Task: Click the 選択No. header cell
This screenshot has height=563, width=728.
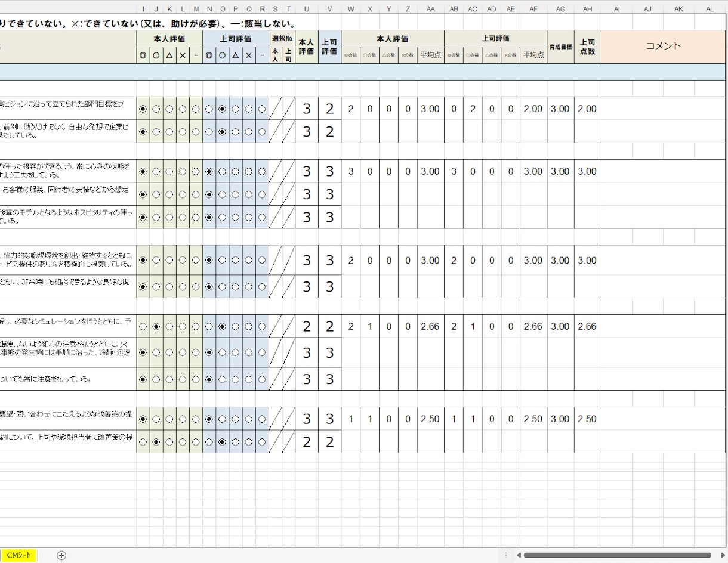Action: (282, 39)
